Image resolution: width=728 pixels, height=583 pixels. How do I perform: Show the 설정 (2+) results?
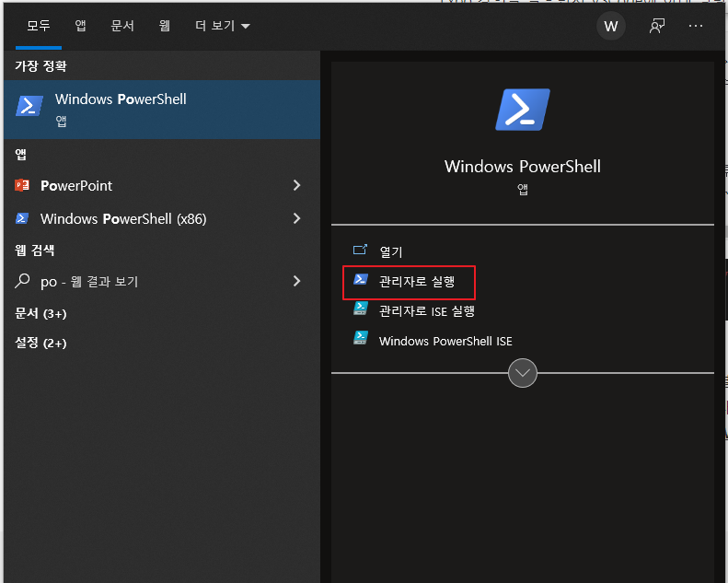[40, 343]
